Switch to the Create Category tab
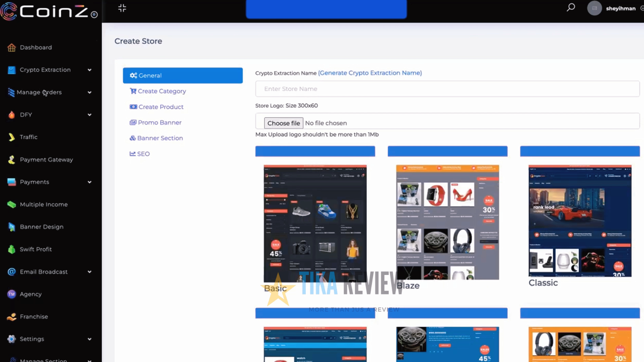644x362 pixels. point(161,91)
